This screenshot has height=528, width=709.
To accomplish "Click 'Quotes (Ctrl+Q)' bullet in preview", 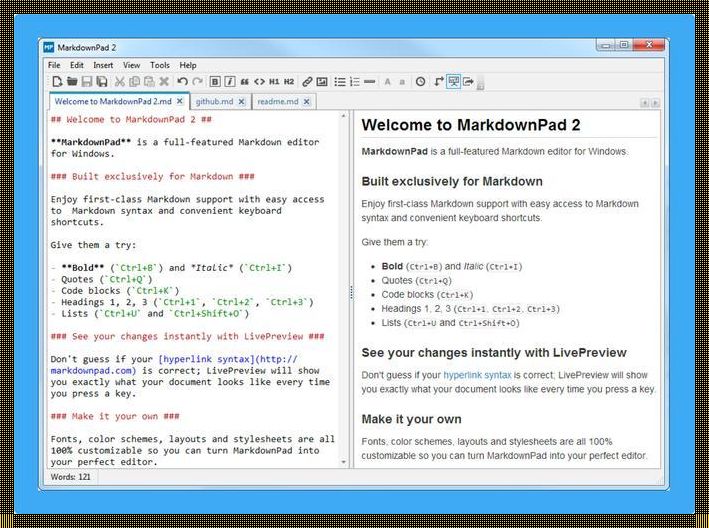I will tap(416, 281).
